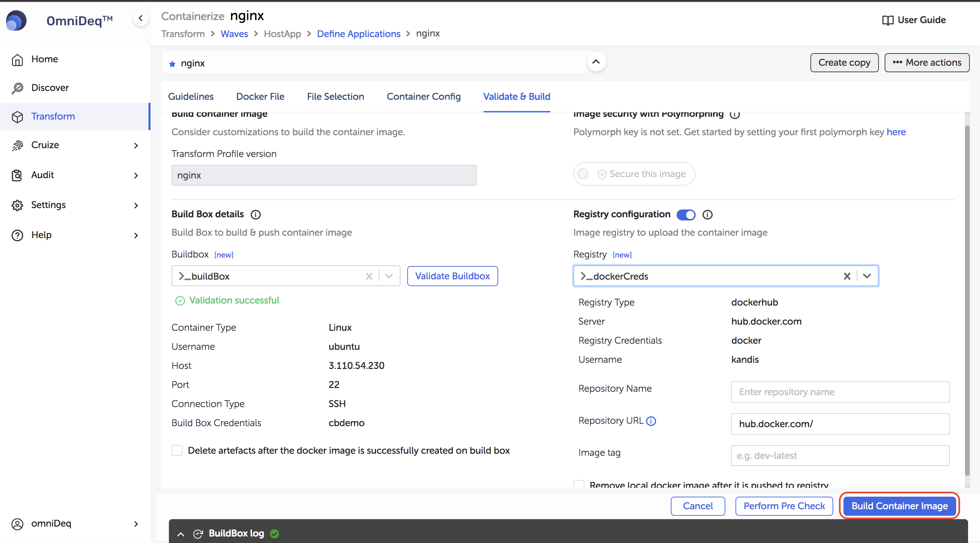Click the Image tag input field
The height and width of the screenshot is (543, 980).
(840, 456)
